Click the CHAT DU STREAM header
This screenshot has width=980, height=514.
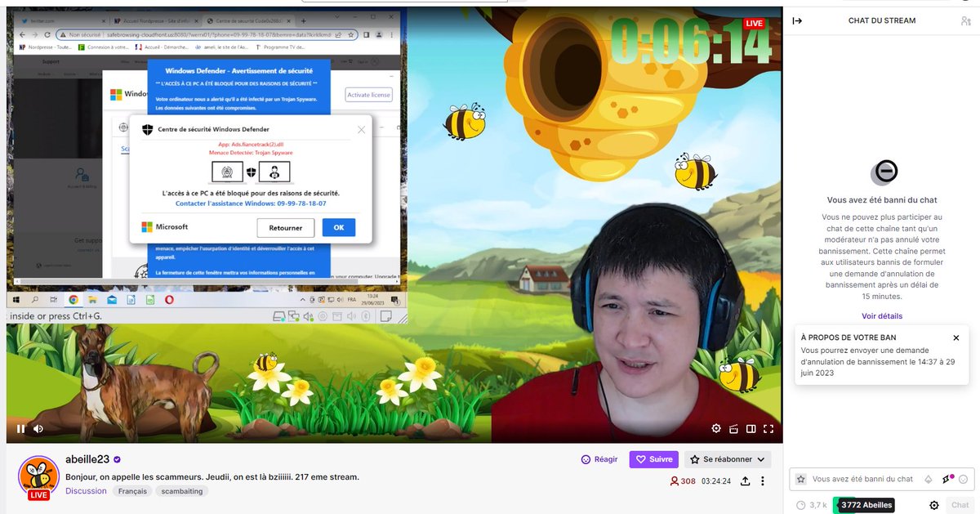click(882, 20)
